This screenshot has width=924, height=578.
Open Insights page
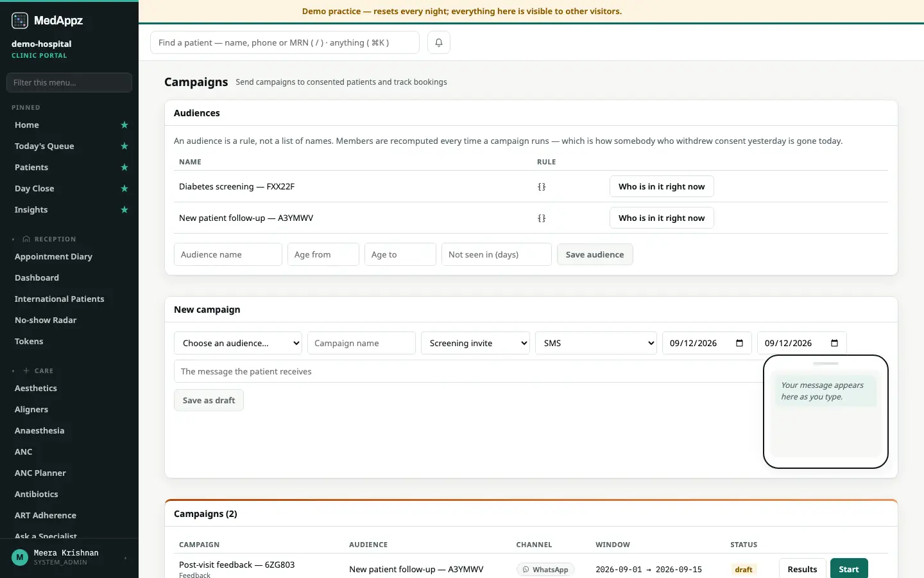click(31, 210)
